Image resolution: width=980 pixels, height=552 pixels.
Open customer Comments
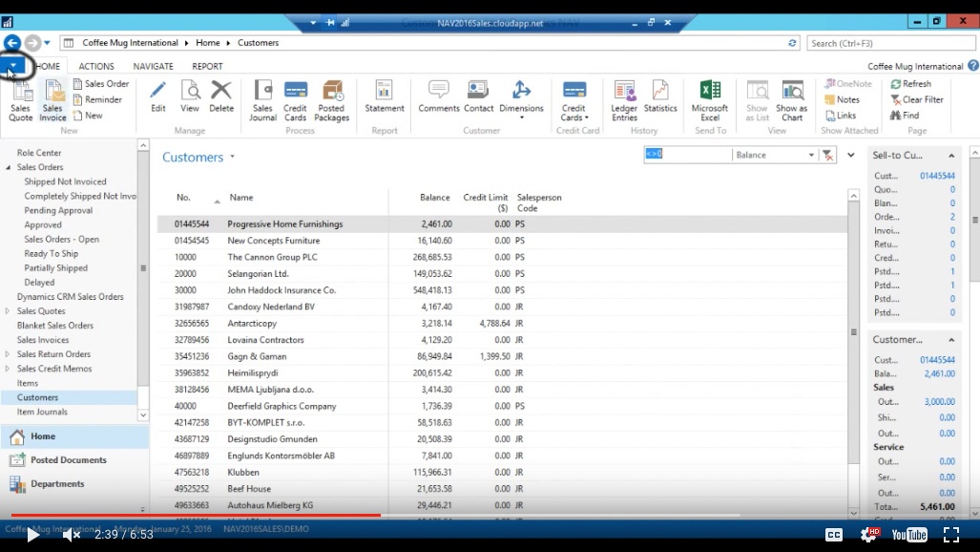[439, 97]
